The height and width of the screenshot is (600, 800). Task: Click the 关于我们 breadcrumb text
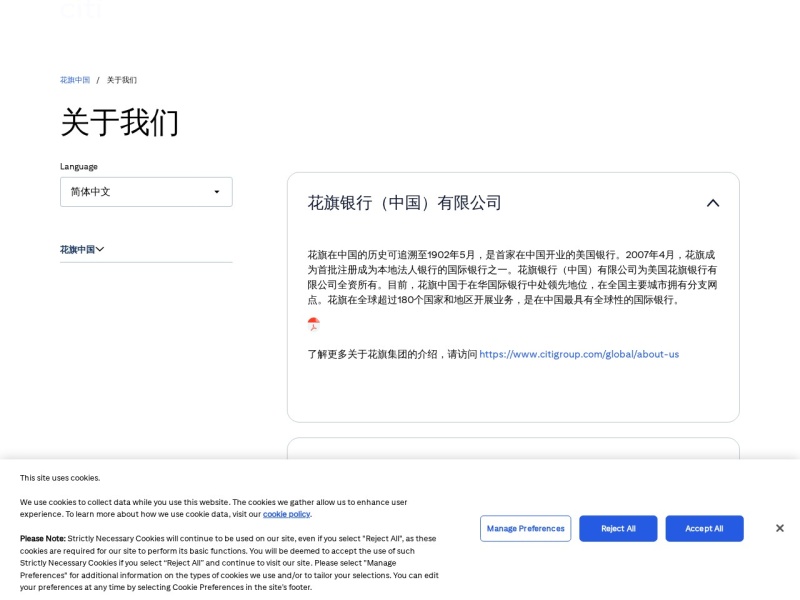click(x=121, y=80)
